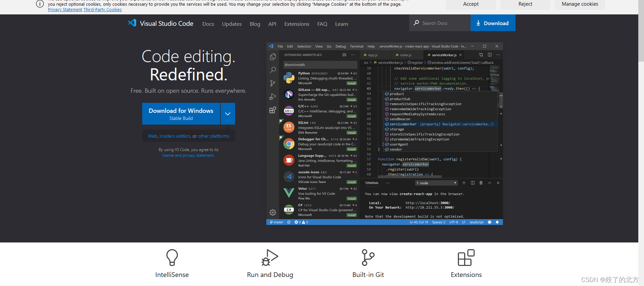Click the Debugger for Chrome extension icon

pos(289,144)
